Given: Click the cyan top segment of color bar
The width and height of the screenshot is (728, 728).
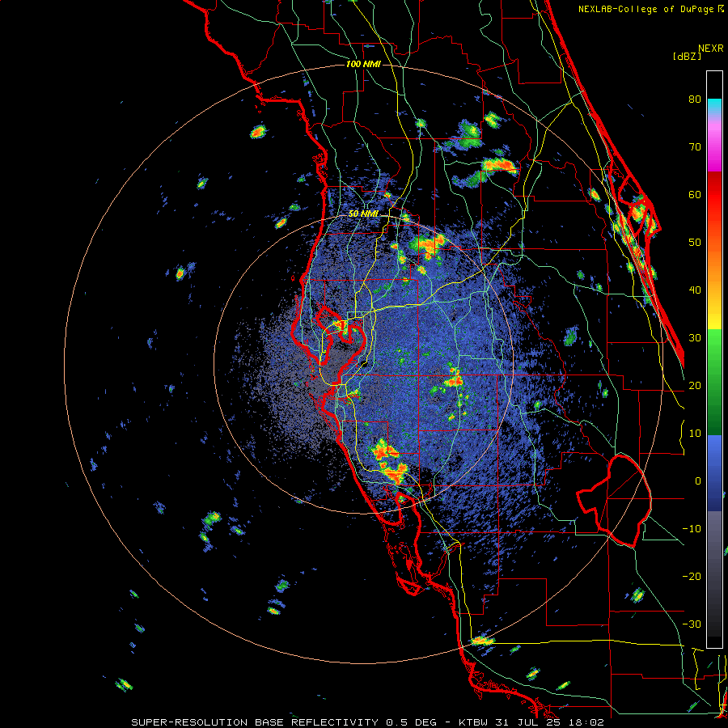Looking at the screenshot, I should click(714, 107).
